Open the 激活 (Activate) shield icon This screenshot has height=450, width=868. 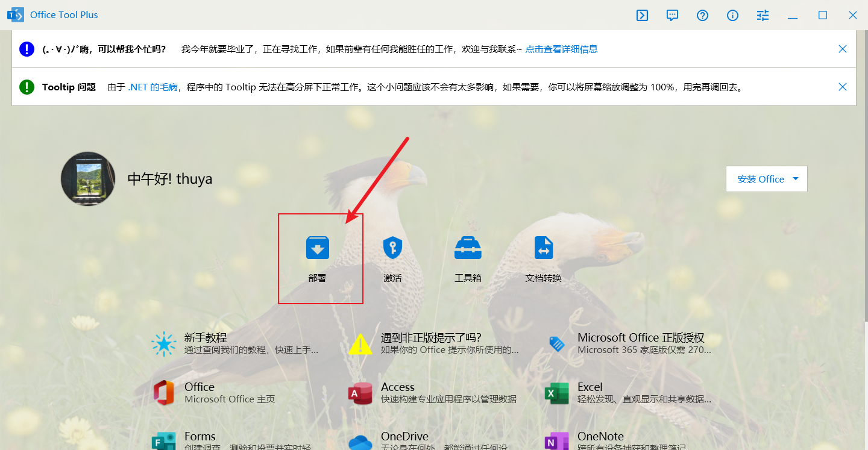[392, 248]
